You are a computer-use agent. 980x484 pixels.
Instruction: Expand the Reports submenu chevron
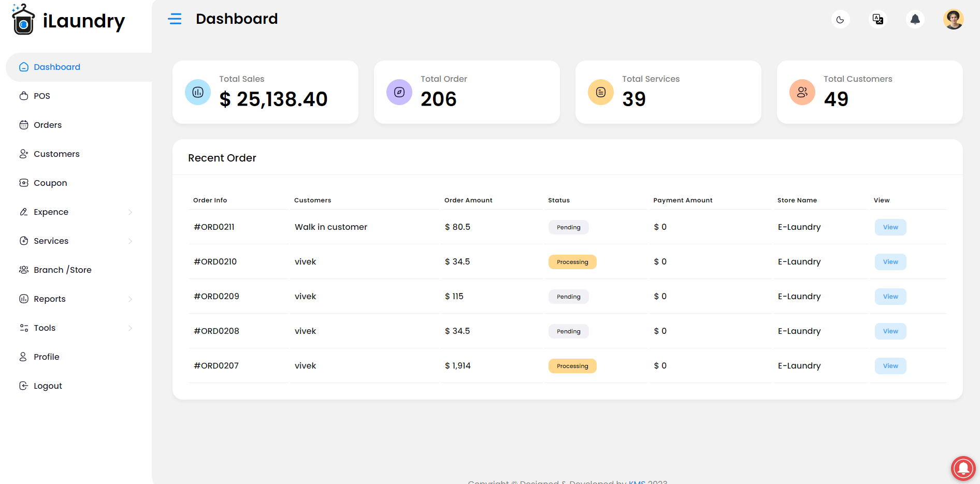(130, 299)
